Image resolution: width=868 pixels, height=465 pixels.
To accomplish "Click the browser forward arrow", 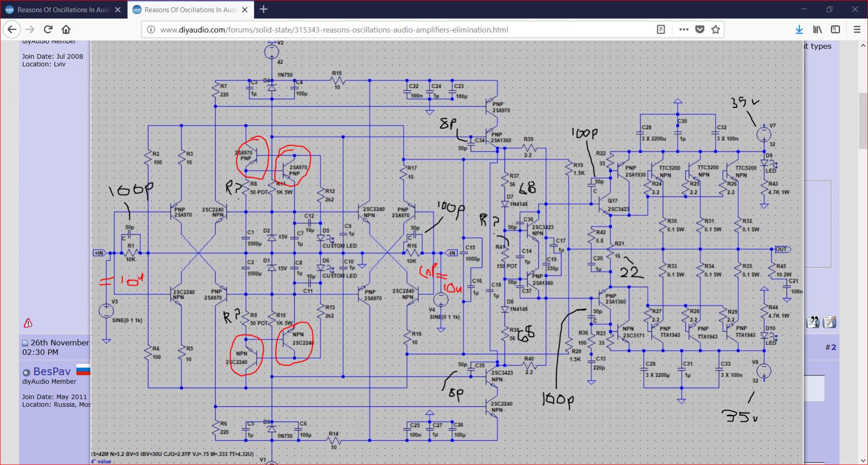I will (30, 29).
